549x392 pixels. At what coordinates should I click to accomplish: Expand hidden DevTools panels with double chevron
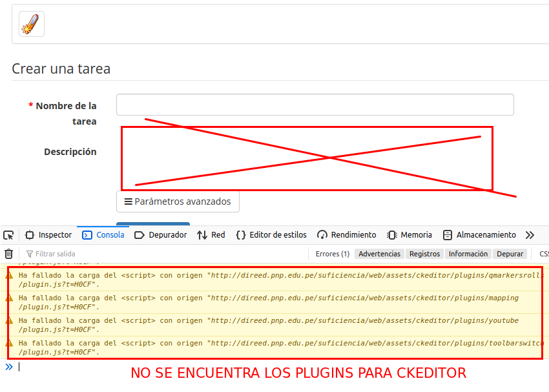[530, 234]
